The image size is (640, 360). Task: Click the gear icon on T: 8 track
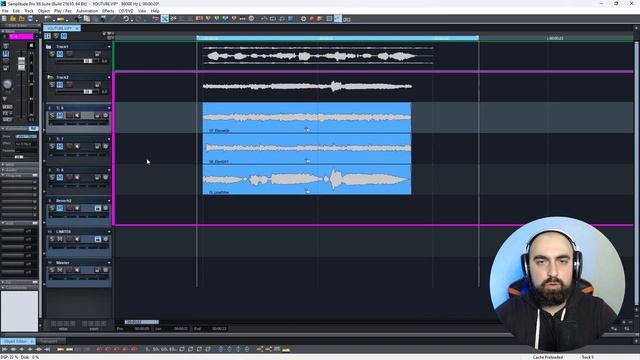tap(106, 177)
